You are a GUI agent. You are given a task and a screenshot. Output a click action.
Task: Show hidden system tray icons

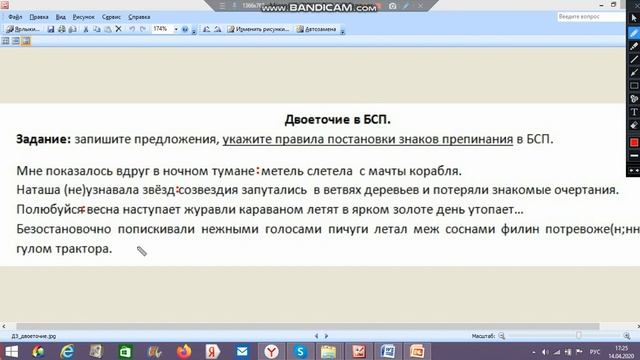coord(533,352)
